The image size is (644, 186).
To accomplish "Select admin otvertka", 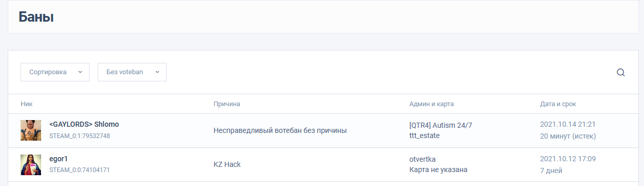I will (422, 159).
